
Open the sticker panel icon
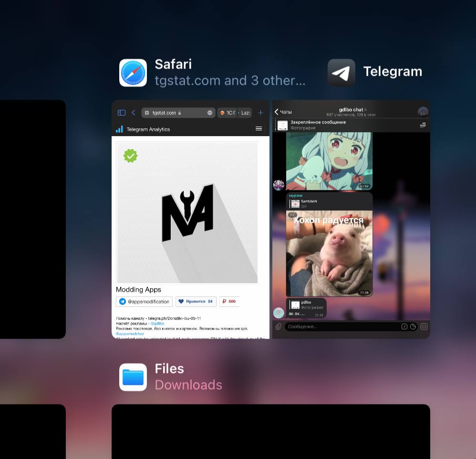tap(413, 326)
